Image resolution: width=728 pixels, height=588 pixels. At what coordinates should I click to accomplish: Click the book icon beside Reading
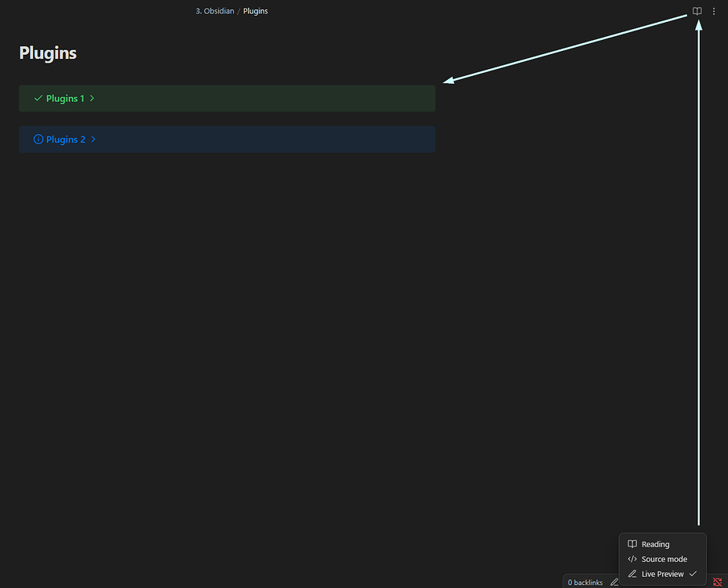(x=632, y=544)
